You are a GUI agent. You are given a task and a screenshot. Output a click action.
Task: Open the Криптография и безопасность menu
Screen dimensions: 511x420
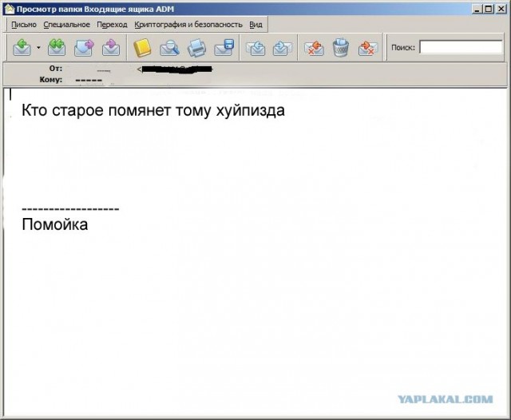(x=188, y=25)
